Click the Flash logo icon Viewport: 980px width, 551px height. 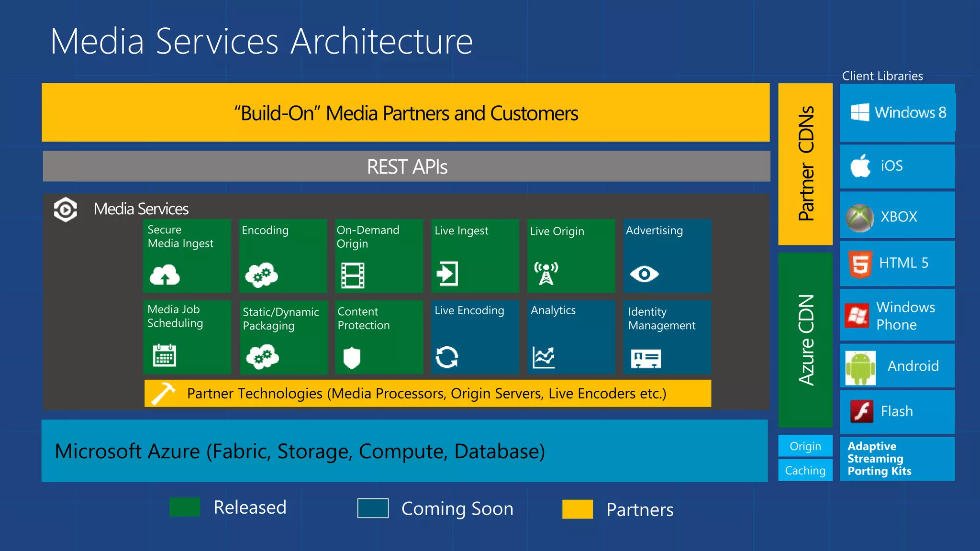click(862, 411)
